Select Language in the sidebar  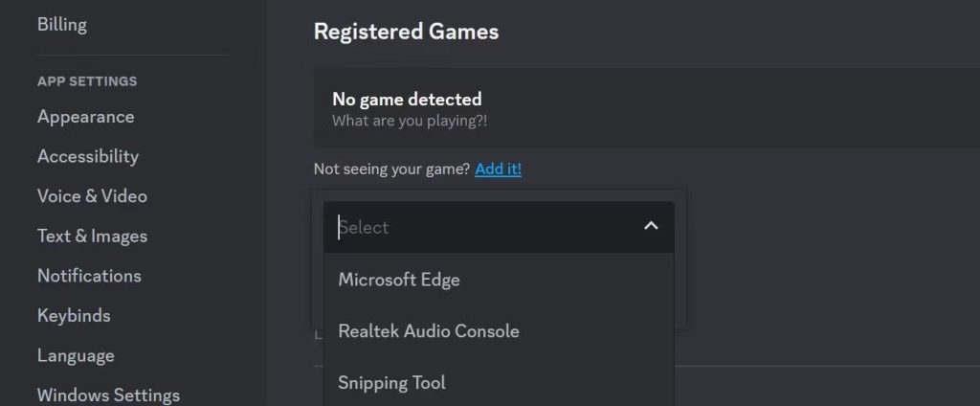pyautogui.click(x=76, y=355)
